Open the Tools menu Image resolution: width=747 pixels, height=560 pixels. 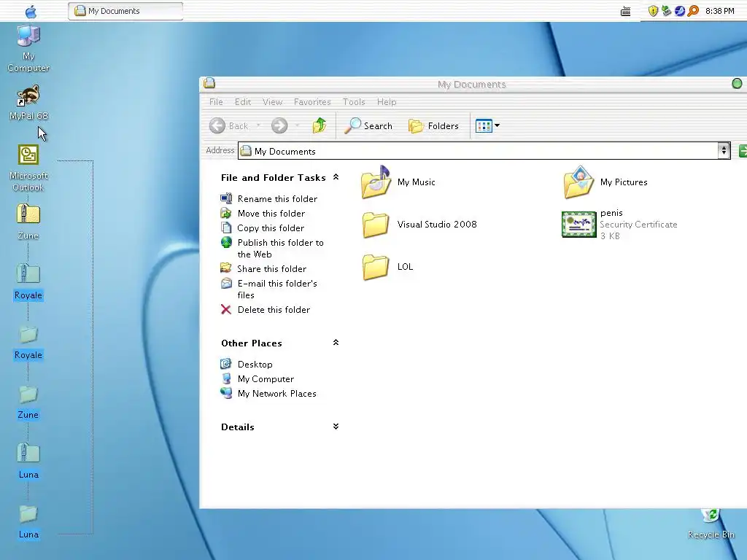[x=354, y=102]
